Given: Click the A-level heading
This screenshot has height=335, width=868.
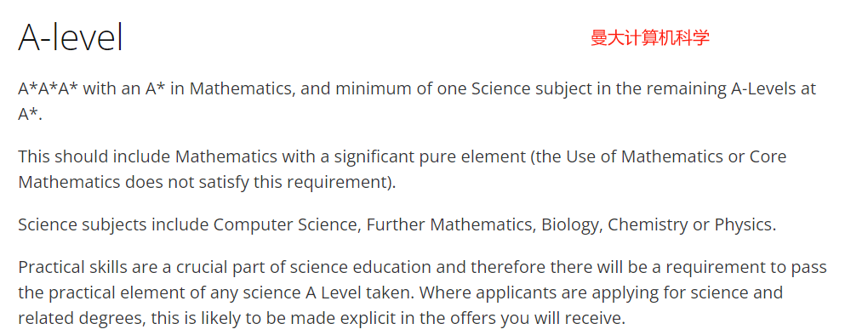Looking at the screenshot, I should tap(71, 37).
